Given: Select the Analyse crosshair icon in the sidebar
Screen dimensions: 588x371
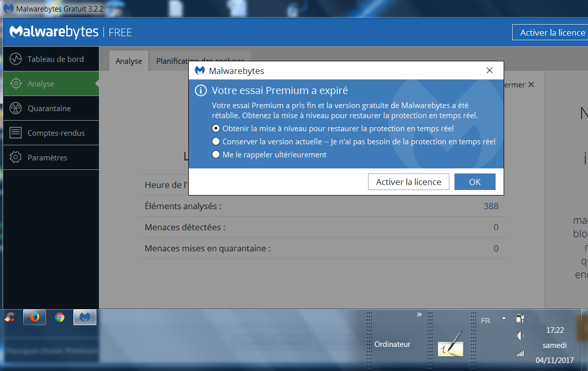Looking at the screenshot, I should 16,83.
